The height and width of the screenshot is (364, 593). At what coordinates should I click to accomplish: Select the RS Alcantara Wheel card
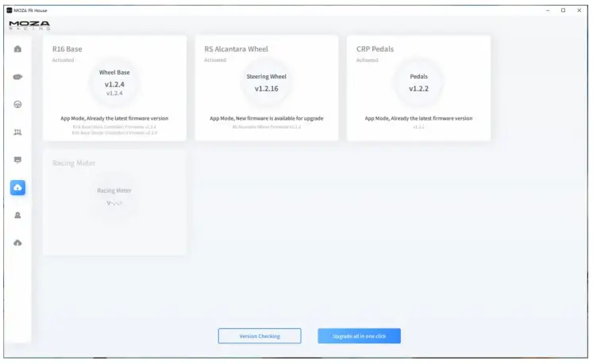[266, 88]
